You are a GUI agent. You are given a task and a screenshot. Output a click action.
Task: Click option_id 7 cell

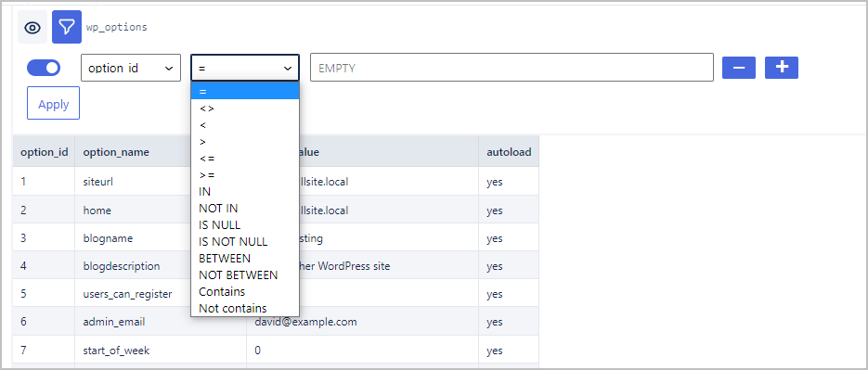point(44,351)
